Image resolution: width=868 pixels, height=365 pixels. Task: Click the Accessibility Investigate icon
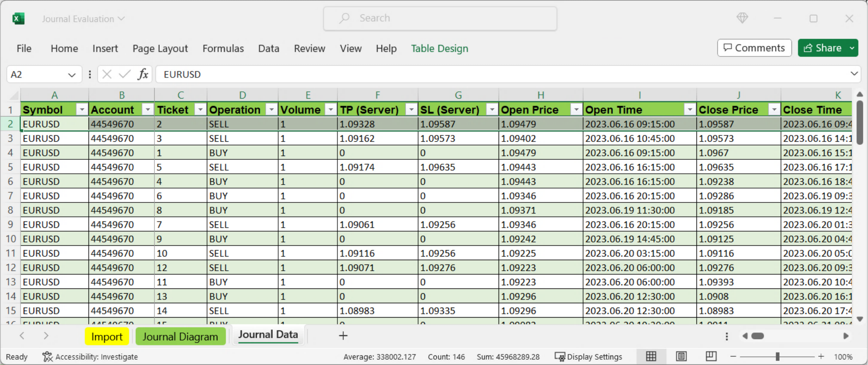(47, 357)
